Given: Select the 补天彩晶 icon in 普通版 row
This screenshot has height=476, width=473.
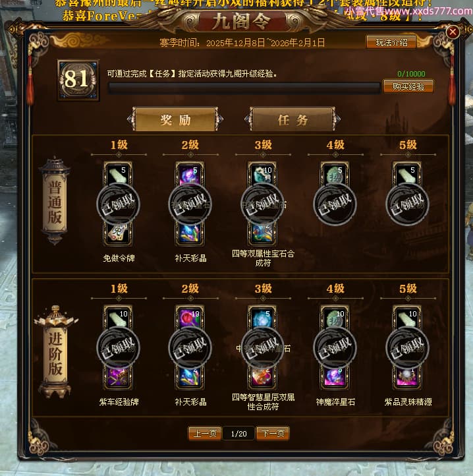Looking at the screenshot, I should pos(190,233).
